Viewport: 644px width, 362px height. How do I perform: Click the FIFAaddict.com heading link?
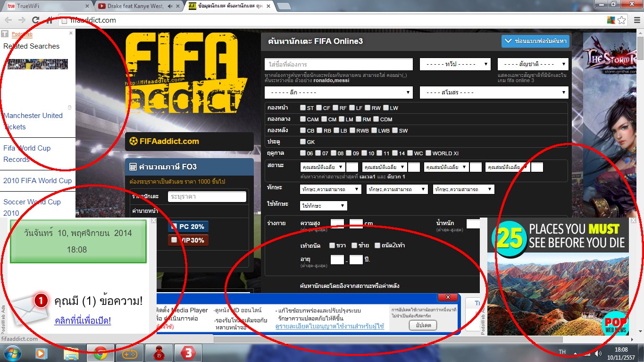coord(169,141)
